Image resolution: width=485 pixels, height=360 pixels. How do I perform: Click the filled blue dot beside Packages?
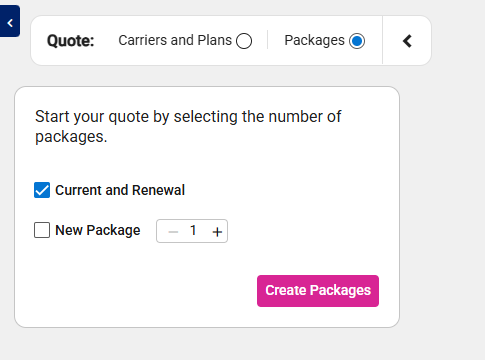(357, 41)
